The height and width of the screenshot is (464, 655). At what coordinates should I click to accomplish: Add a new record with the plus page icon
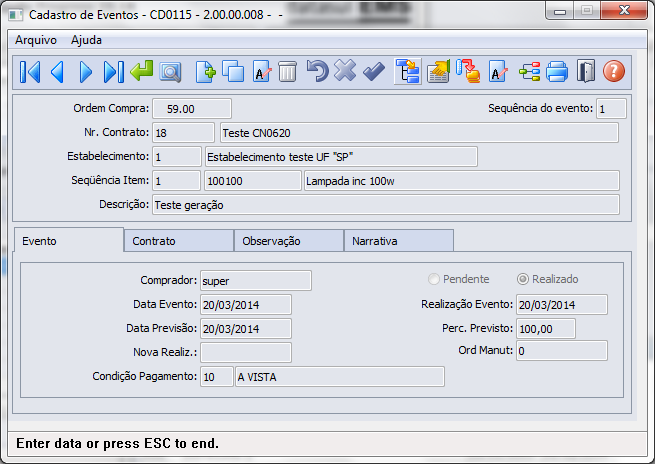point(206,72)
